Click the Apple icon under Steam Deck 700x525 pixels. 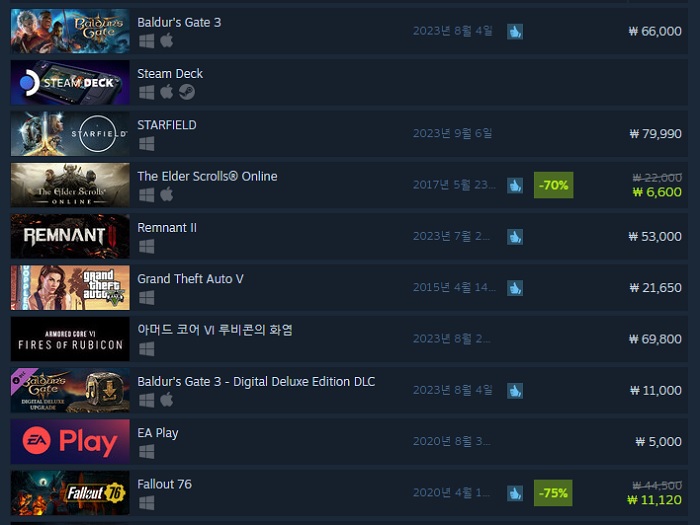click(x=167, y=92)
